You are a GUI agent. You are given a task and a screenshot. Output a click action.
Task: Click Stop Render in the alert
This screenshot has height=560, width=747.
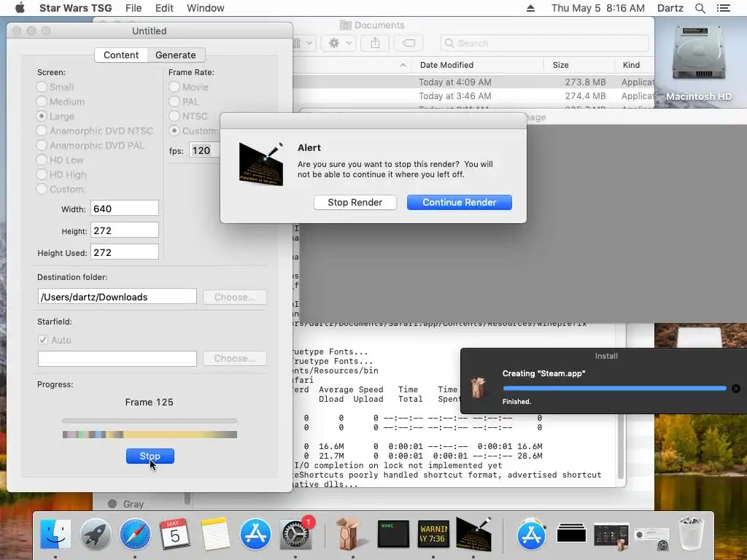click(355, 203)
